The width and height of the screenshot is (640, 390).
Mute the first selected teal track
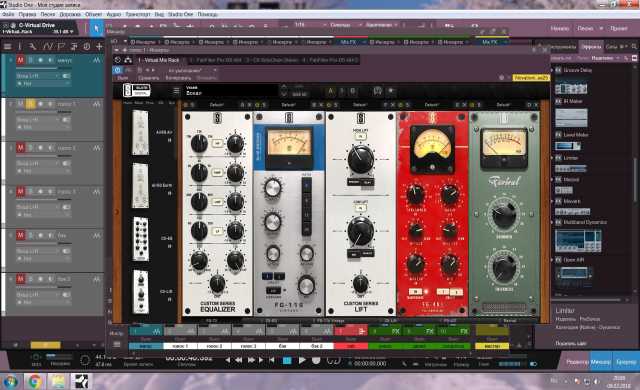click(20, 60)
